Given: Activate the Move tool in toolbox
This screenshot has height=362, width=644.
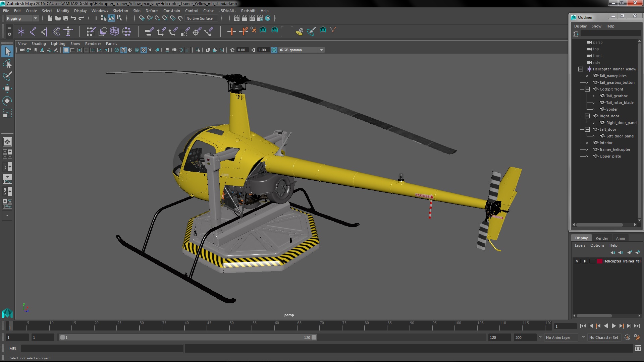Looking at the screenshot, I should click(7, 88).
